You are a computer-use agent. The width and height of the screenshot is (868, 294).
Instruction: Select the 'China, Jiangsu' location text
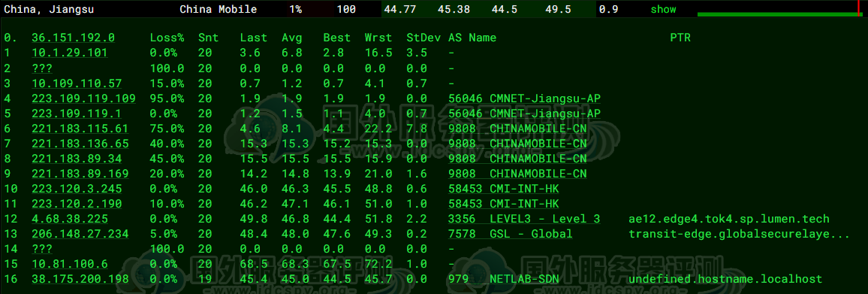click(x=50, y=10)
